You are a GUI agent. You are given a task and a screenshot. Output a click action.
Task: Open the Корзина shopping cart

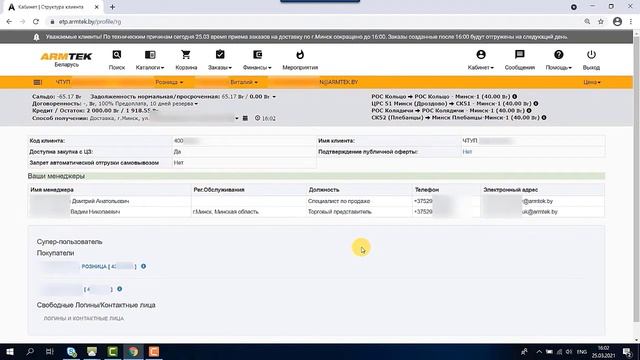pyautogui.click(x=186, y=60)
